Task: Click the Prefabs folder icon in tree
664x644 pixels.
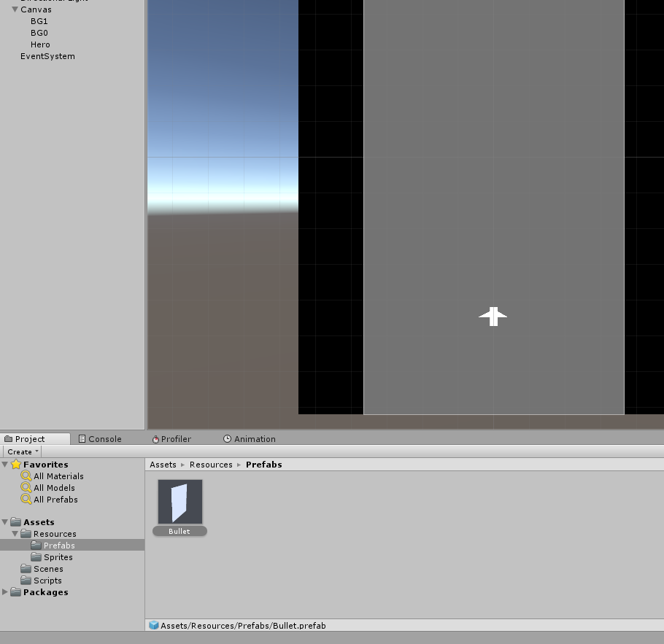Action: [x=36, y=545]
